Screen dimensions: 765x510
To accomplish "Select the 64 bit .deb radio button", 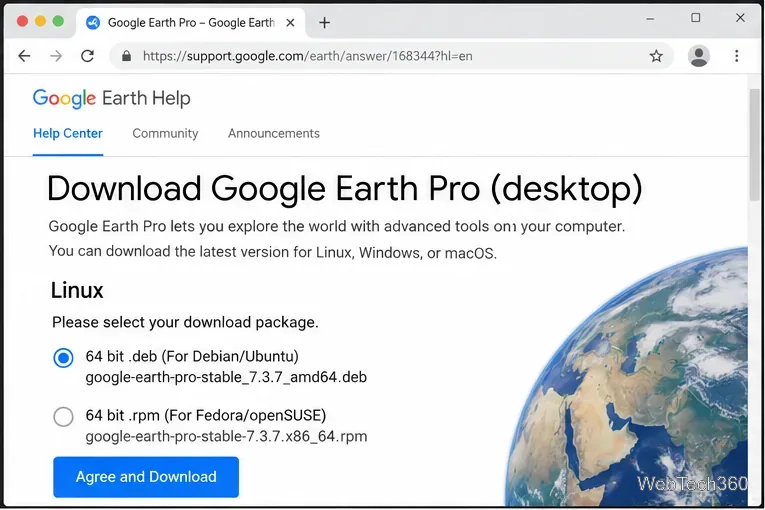I will click(63, 358).
